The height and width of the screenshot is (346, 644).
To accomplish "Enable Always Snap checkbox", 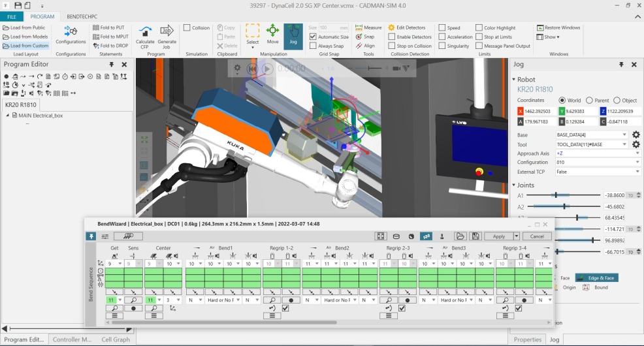I will coord(313,46).
